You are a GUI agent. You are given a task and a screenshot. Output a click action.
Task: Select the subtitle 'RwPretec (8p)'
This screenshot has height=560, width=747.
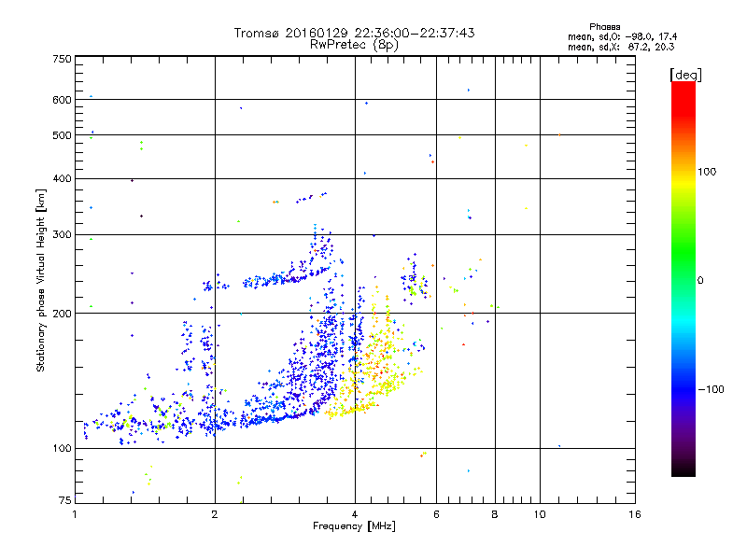pyautogui.click(x=354, y=45)
